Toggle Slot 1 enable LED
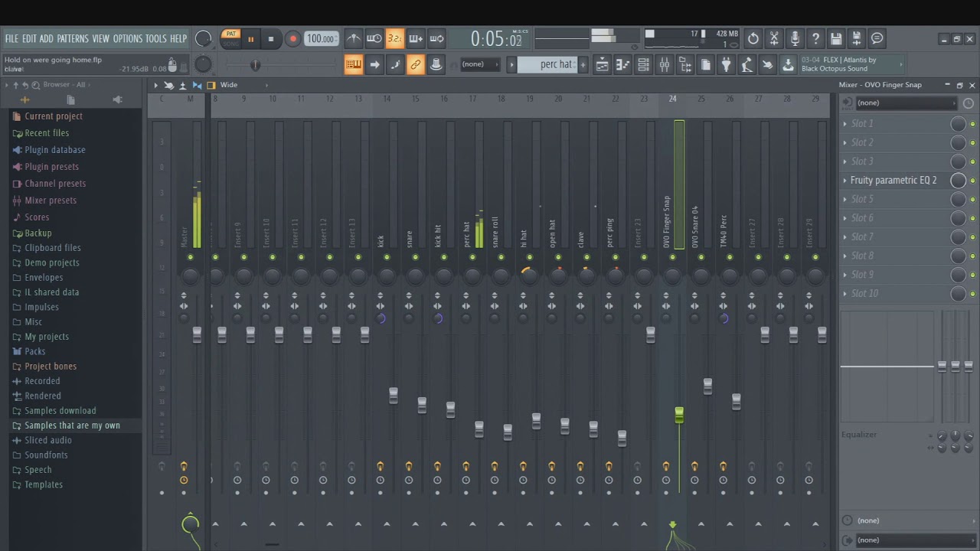 click(972, 124)
